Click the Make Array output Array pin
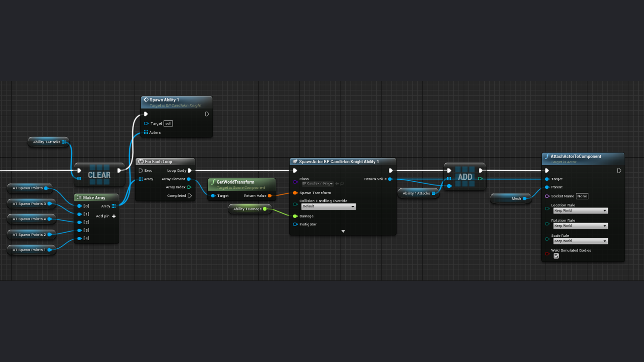Image resolution: width=644 pixels, height=362 pixels. [113, 206]
